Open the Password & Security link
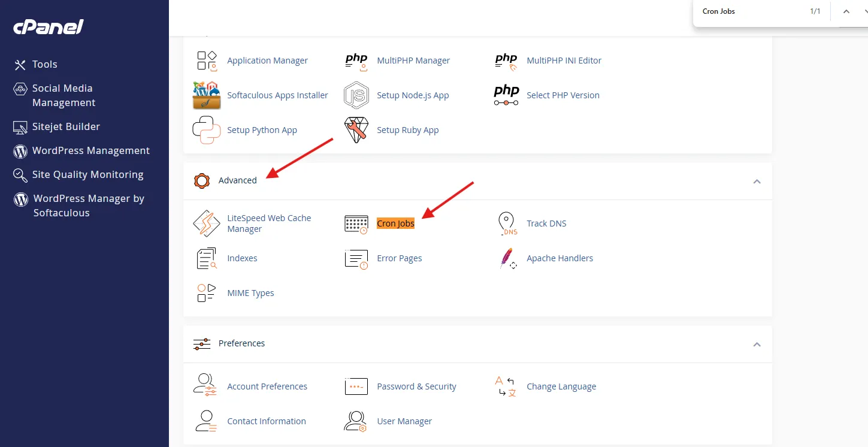Viewport: 868px width, 447px height. click(x=416, y=386)
